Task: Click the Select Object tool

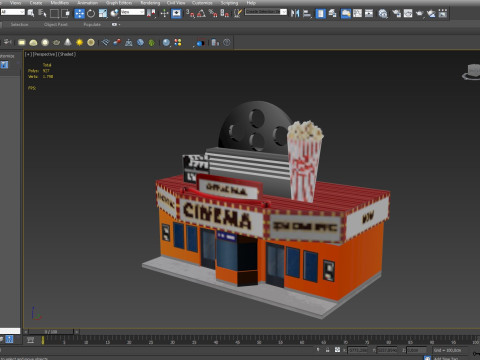Action: 31,13
